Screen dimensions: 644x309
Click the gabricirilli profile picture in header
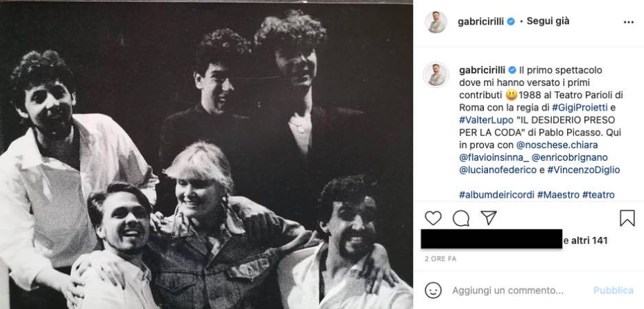[x=436, y=22]
